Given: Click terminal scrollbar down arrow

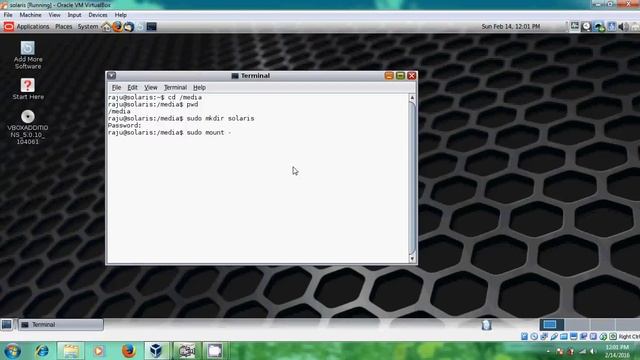Looking at the screenshot, I should pyautogui.click(x=412, y=259).
